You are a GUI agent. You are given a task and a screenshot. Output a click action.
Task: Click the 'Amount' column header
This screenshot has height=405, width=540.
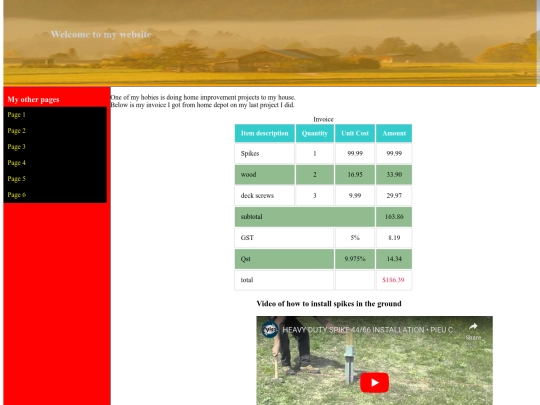click(x=394, y=133)
